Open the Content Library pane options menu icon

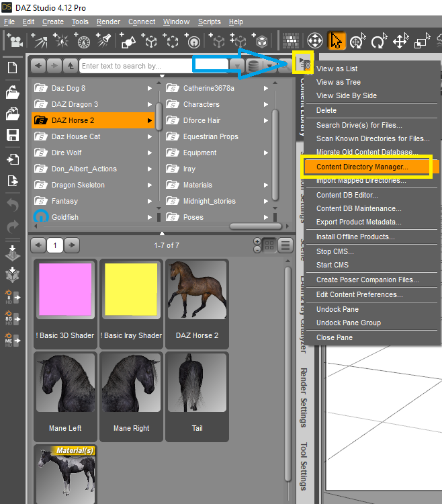pyautogui.click(x=304, y=62)
